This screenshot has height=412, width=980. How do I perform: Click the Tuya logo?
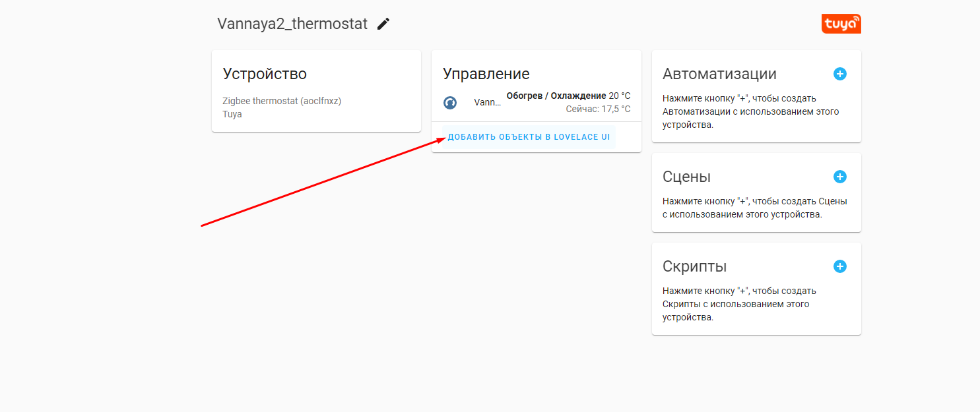pyautogui.click(x=841, y=24)
